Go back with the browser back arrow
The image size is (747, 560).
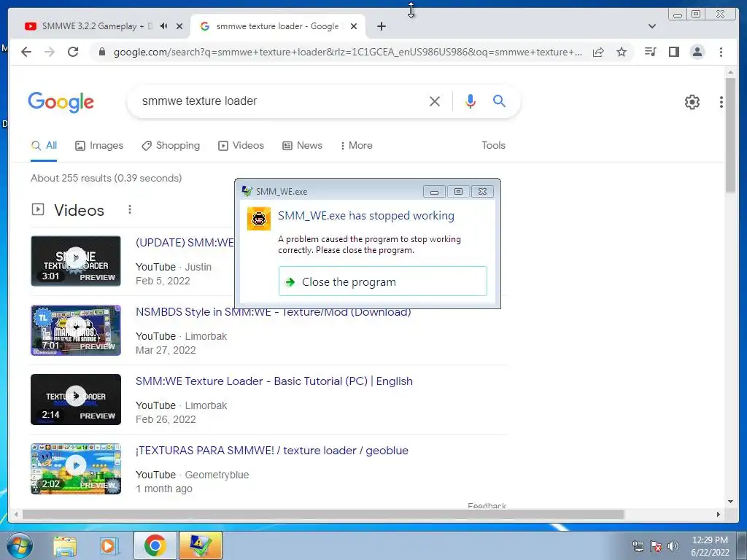pos(26,52)
